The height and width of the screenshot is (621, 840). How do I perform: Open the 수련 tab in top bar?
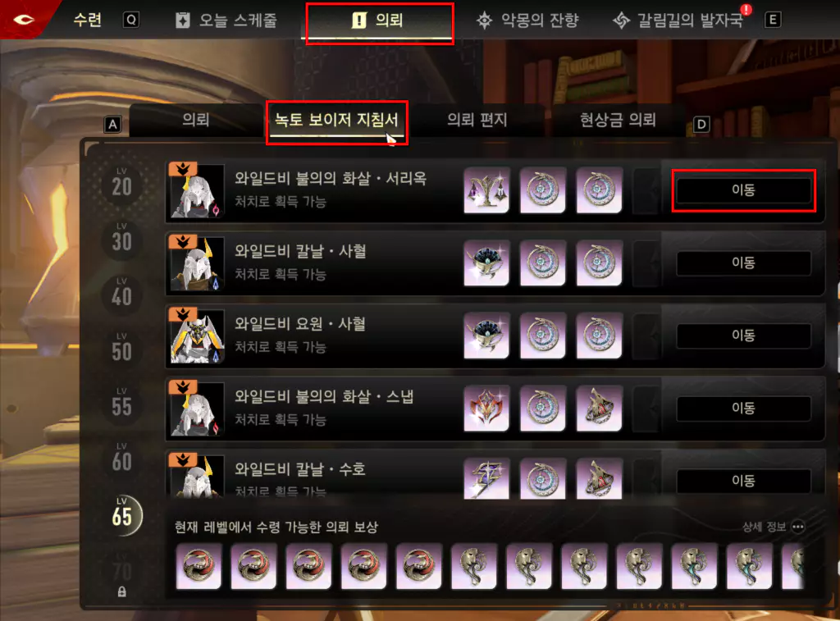click(87, 21)
